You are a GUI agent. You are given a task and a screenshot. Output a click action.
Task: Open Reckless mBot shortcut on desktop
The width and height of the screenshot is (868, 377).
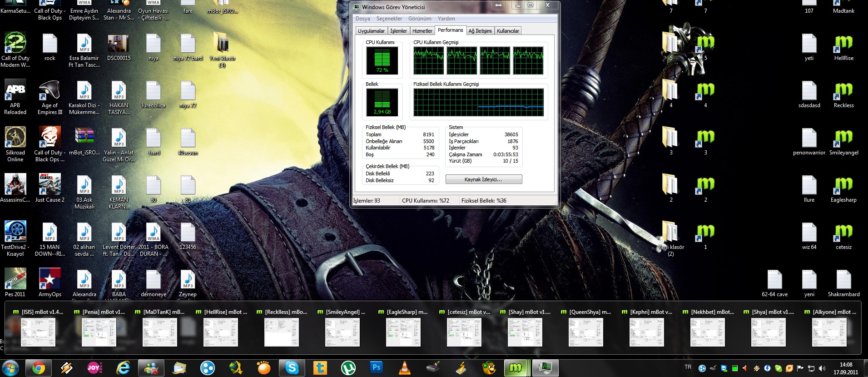[x=844, y=94]
